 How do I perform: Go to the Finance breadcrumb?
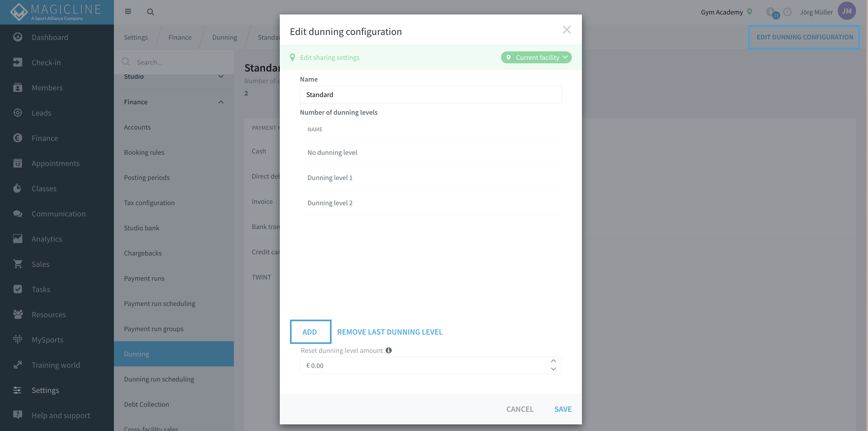click(180, 37)
